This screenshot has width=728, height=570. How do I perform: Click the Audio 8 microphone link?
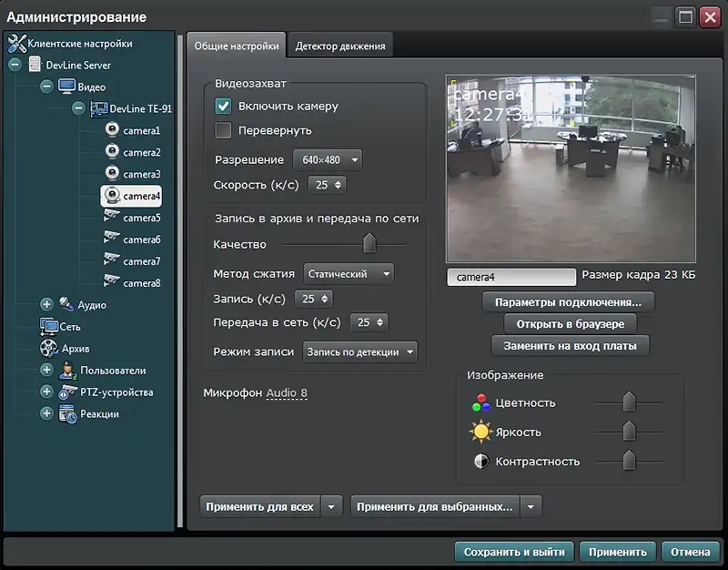tap(287, 393)
